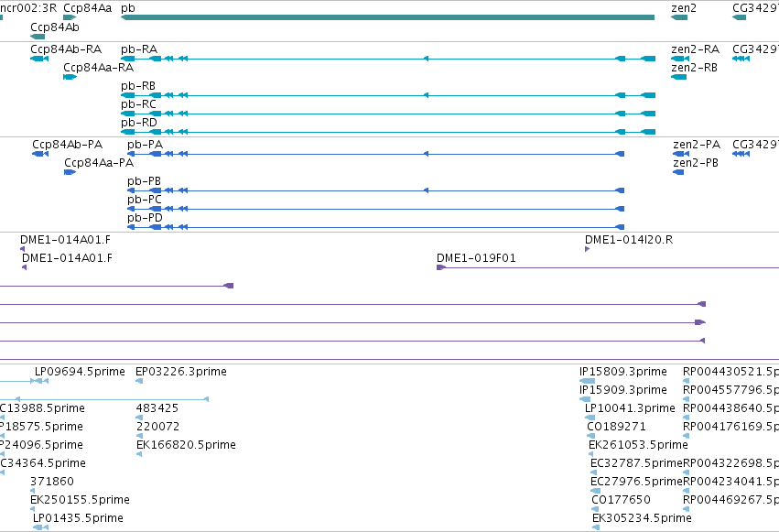Click the EK305234.5prime EST
Image resolution: width=779 pixels, height=532 pixels.
pos(596,527)
